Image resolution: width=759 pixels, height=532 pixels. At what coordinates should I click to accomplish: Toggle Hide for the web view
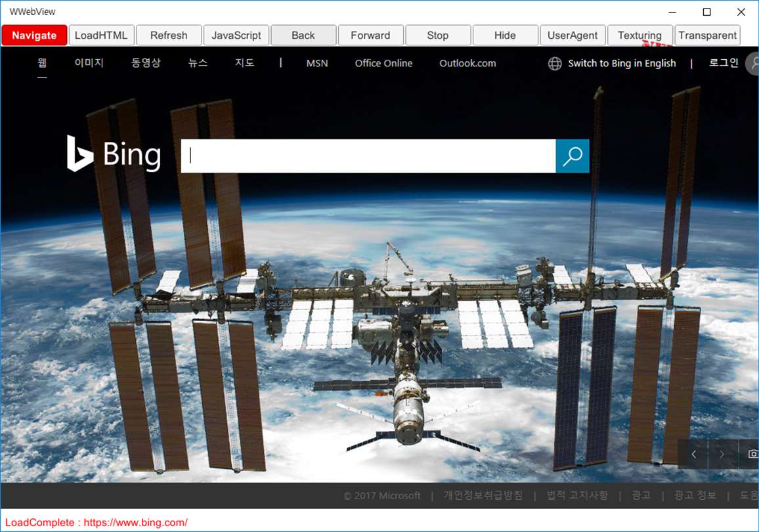pos(505,35)
